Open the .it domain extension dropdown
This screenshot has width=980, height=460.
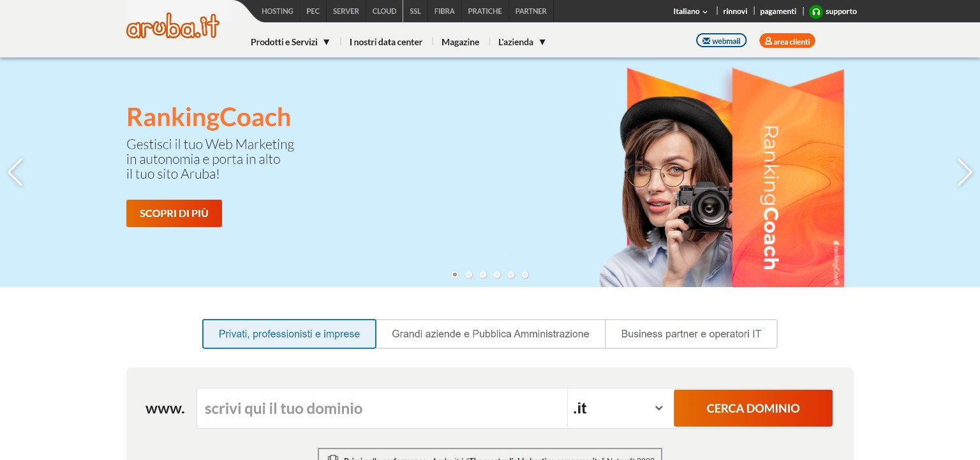point(619,408)
